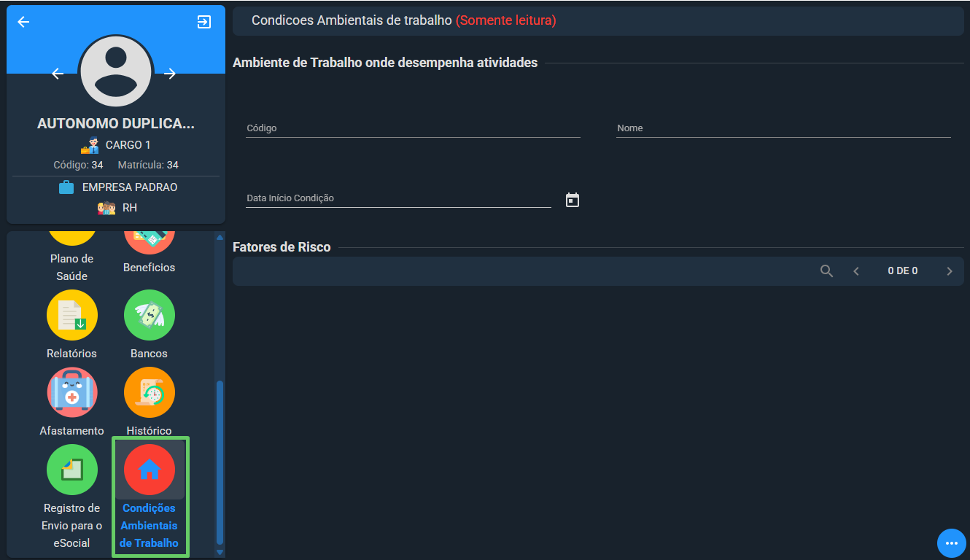Click the Data Início Condição field

coord(398,198)
